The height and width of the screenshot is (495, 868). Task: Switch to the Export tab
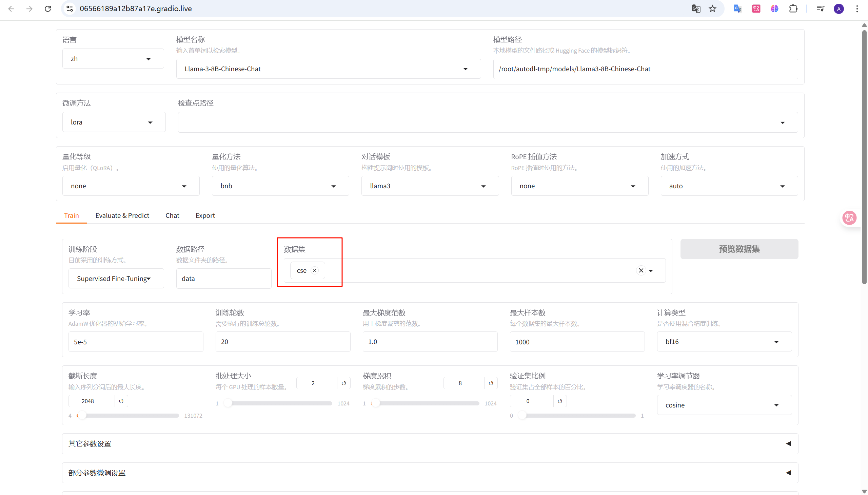pyautogui.click(x=205, y=215)
